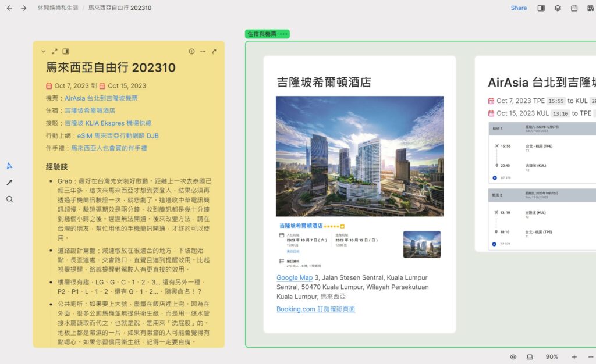Select the pen tool in left toolbar
596x364 pixels.
point(9,182)
